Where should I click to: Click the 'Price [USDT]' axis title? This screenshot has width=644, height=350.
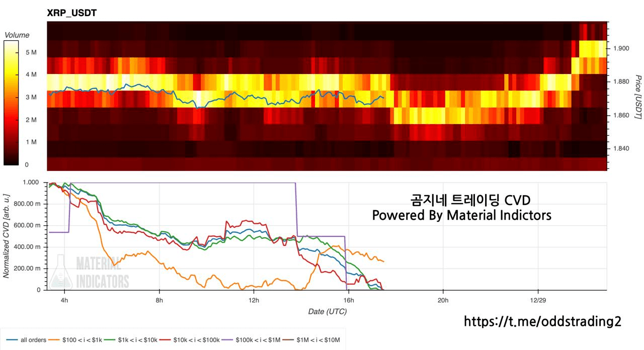click(x=638, y=97)
